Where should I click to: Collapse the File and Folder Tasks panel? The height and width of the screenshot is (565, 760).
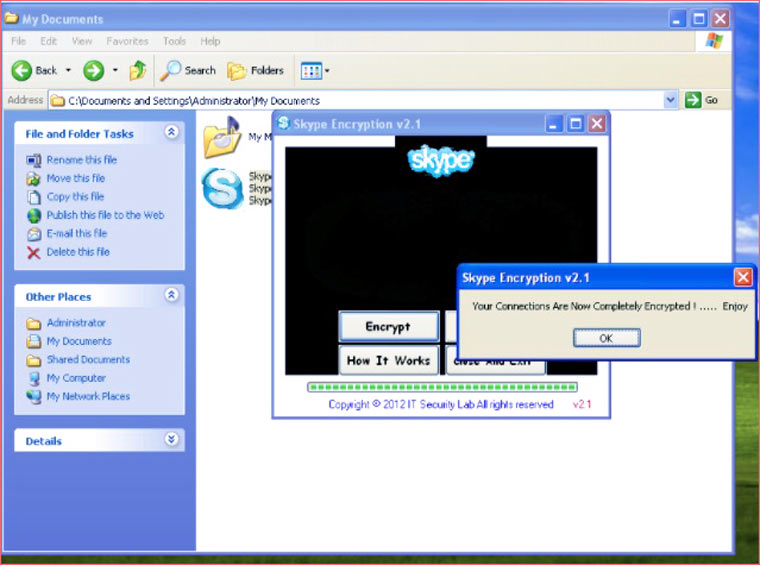tap(171, 132)
